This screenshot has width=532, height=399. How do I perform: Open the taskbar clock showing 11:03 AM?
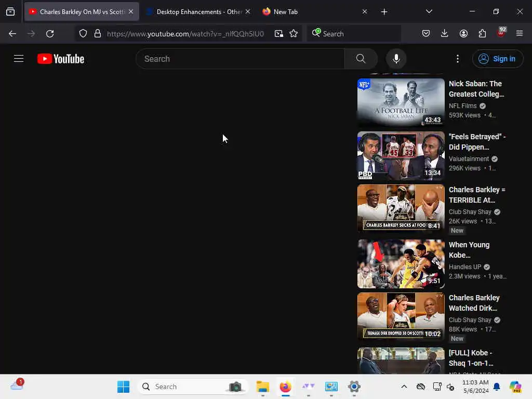(x=475, y=387)
